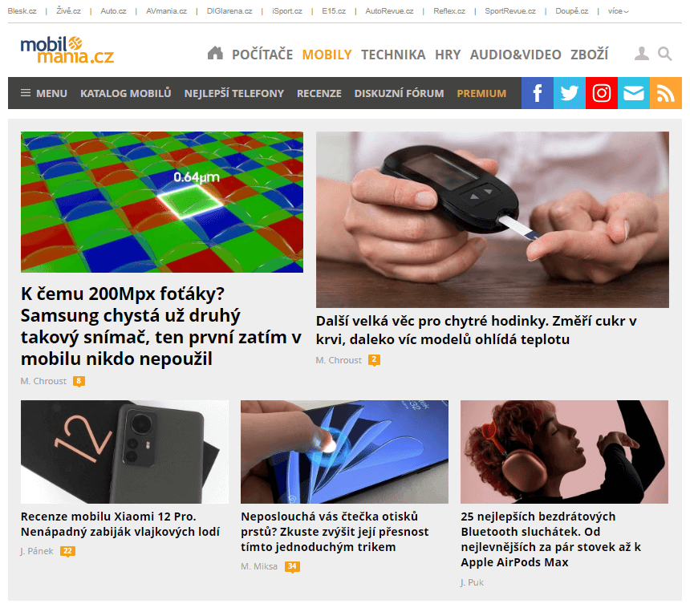Open the Instagram icon

[x=602, y=93]
